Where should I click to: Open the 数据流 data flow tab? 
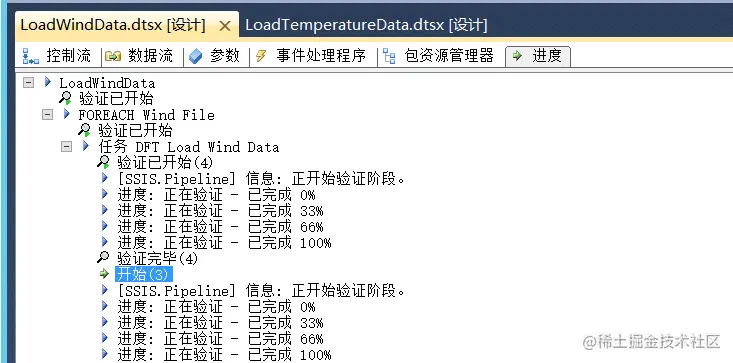pyautogui.click(x=139, y=56)
